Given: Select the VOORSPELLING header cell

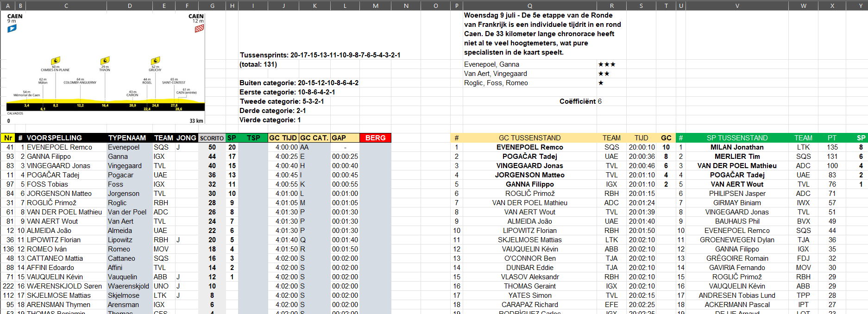Looking at the screenshot, I should pyautogui.click(x=66, y=138).
